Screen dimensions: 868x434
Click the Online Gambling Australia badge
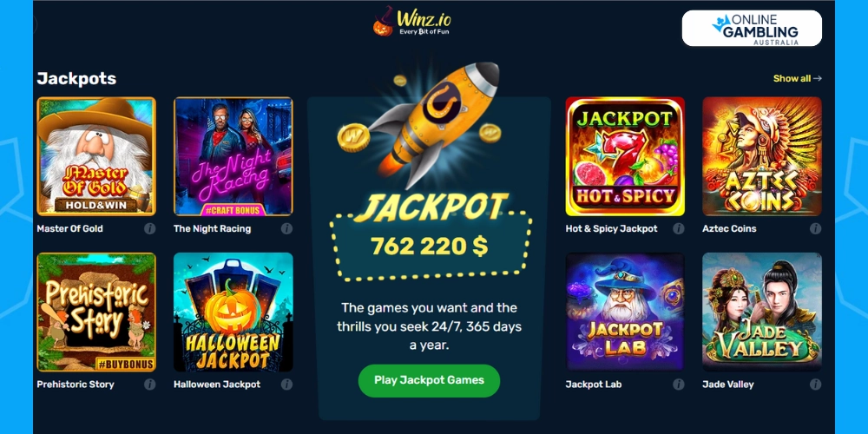pos(752,29)
